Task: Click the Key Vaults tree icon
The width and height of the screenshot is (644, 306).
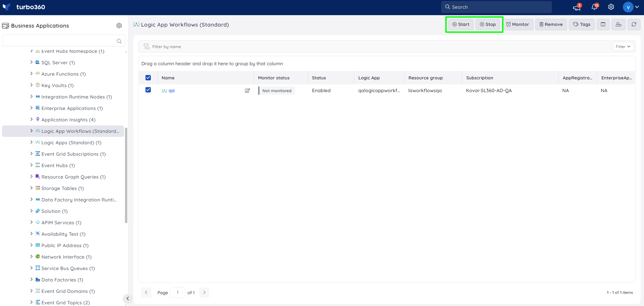Action: (x=38, y=85)
